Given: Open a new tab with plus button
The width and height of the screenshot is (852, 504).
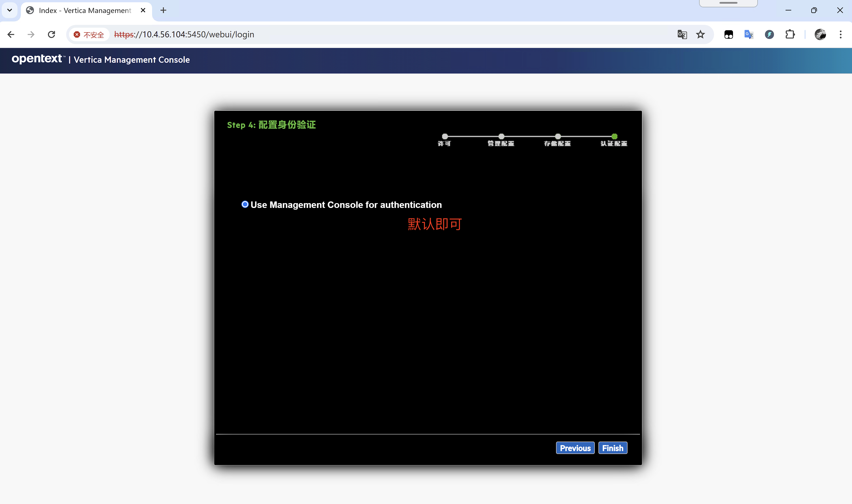Looking at the screenshot, I should [163, 10].
